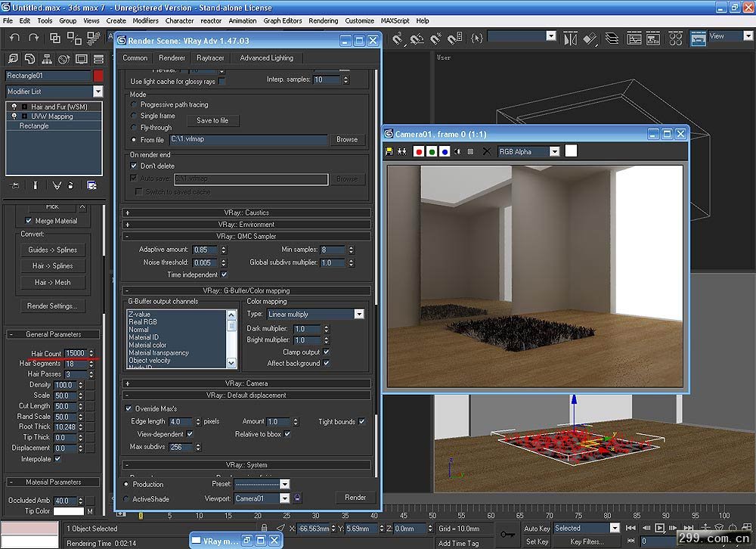Toggle Override Max's checkbox

click(129, 408)
